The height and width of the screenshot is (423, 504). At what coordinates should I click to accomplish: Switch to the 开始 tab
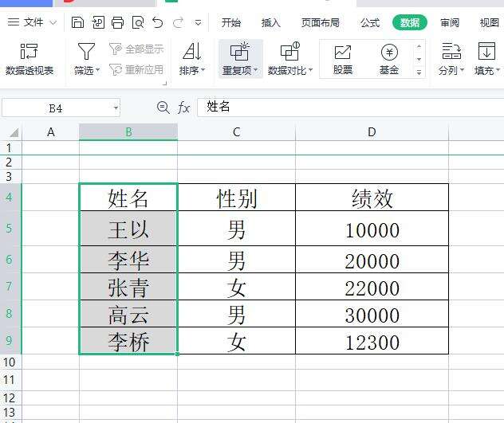(x=230, y=23)
